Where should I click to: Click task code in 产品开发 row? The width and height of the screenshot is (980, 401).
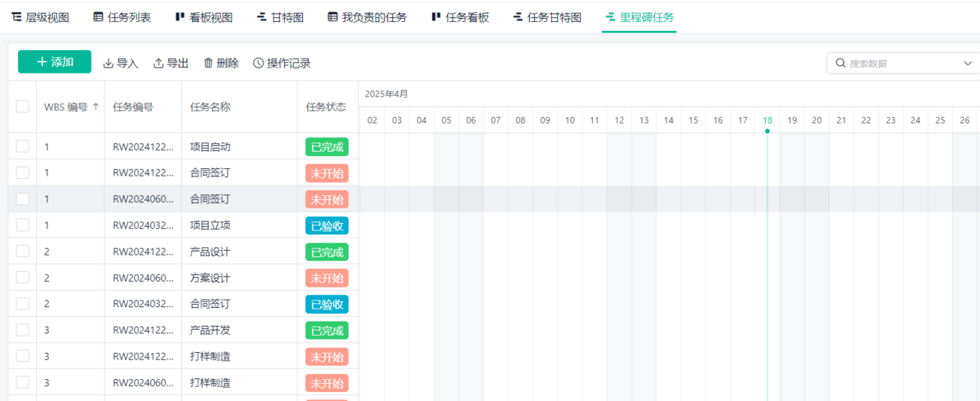coord(143,330)
